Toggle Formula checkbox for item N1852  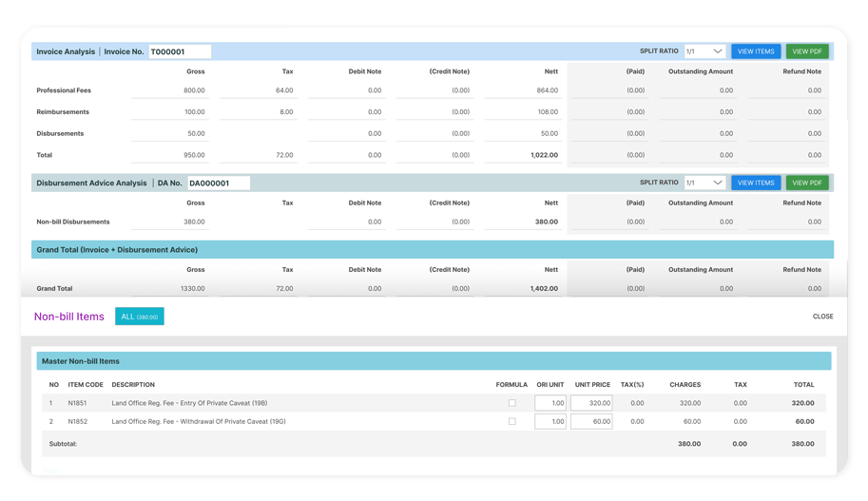coord(511,421)
